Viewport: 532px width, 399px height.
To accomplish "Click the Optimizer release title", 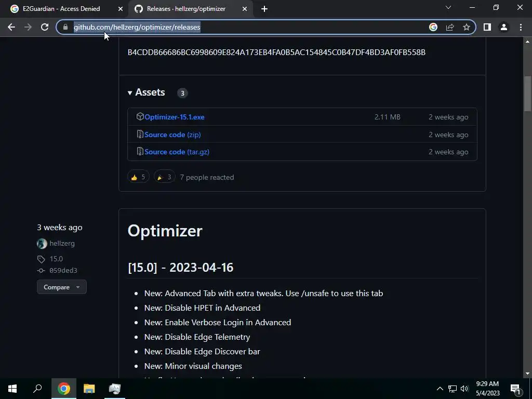I will (x=165, y=231).
